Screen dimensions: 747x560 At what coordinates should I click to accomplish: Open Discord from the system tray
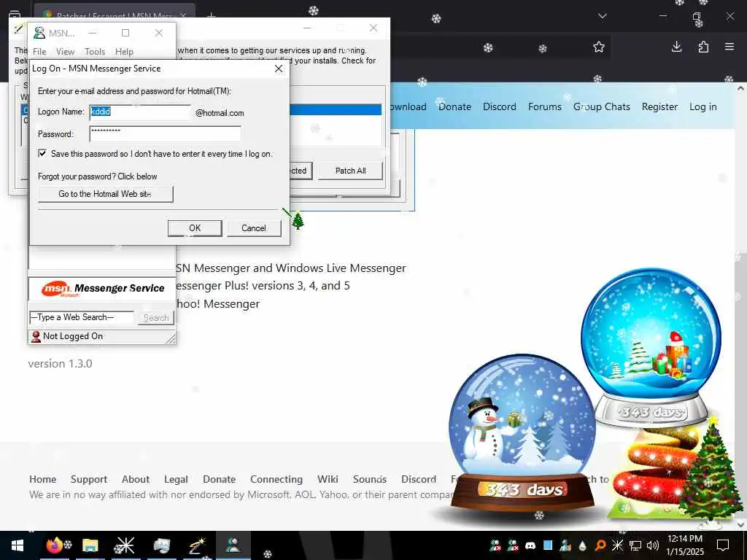pos(530,545)
